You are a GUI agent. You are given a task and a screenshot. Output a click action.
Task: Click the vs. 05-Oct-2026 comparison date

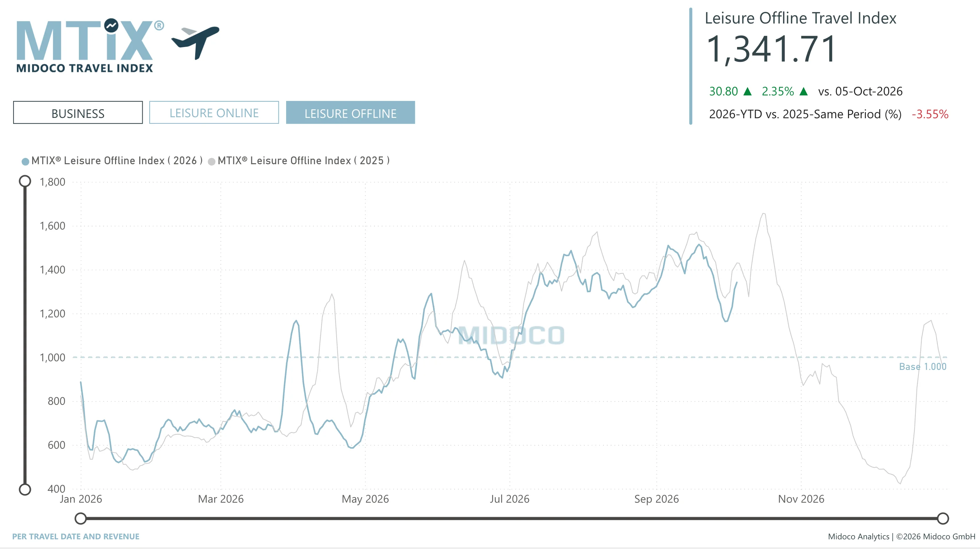860,91
